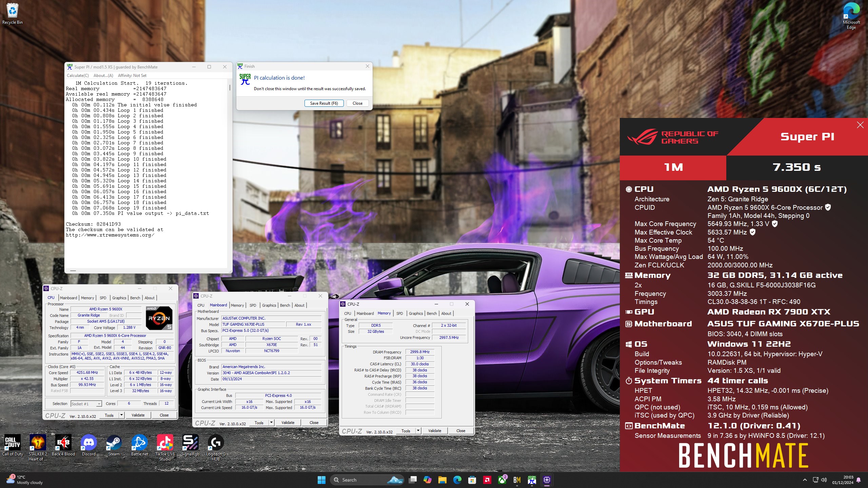Image resolution: width=868 pixels, height=488 pixels.
Task: Click DRAM Frequency value 2999.8 MHz
Action: point(420,352)
